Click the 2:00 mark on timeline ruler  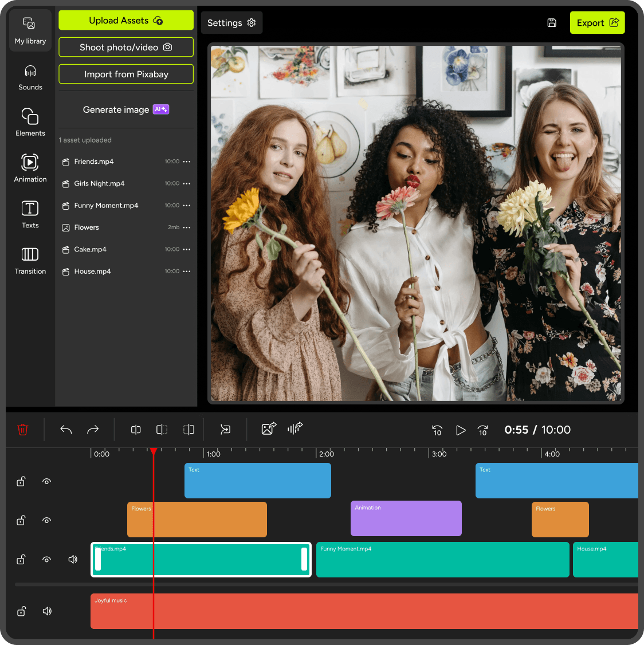(327, 454)
